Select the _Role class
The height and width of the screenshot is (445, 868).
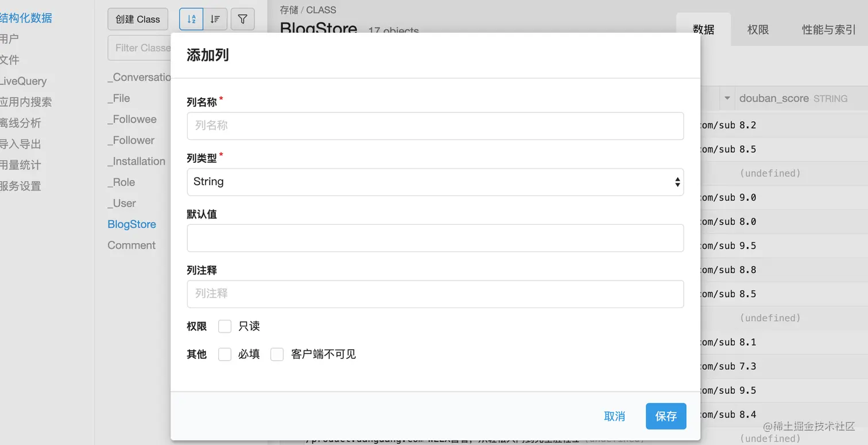(121, 182)
